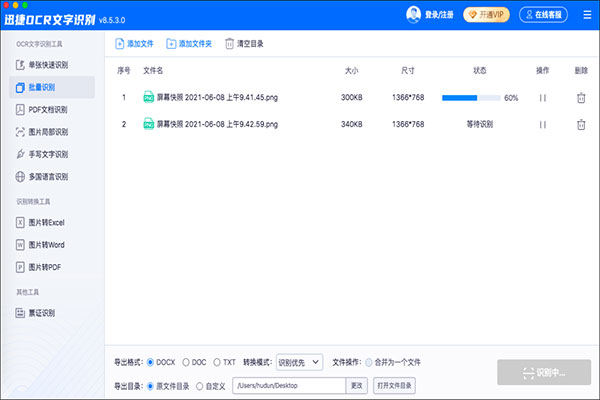The image size is (600, 400).
Task: Click the trash icon for the second file
Action: (x=580, y=125)
